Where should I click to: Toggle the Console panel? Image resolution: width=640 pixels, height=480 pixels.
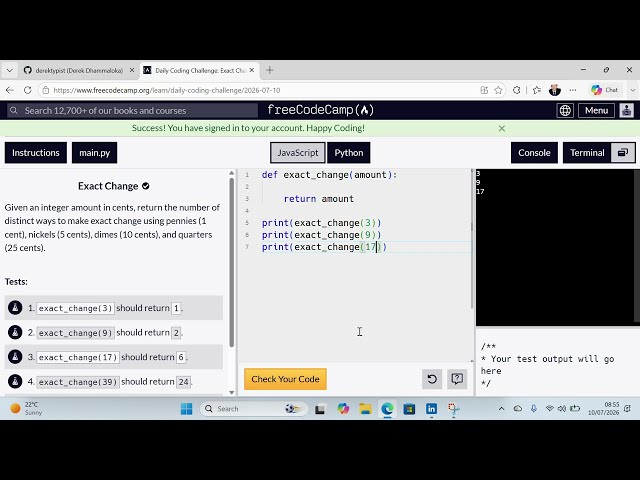click(534, 153)
